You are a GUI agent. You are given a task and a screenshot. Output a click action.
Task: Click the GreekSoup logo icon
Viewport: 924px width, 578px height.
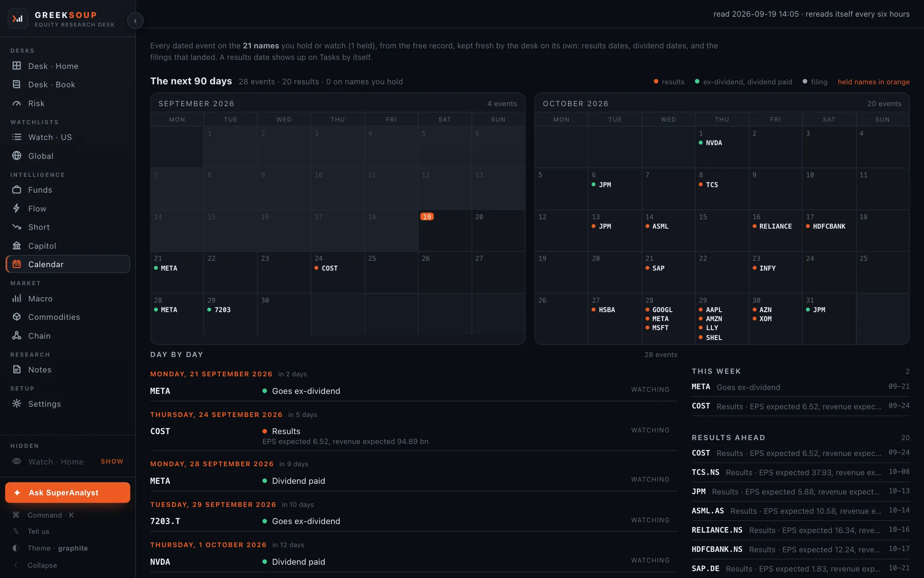coord(18,19)
